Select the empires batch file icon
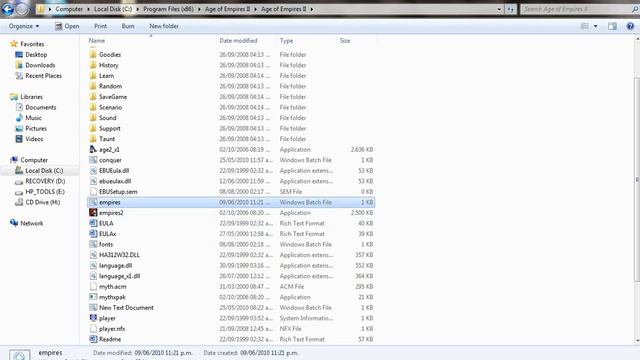Image resolution: width=640 pixels, height=360 pixels. 93,202
